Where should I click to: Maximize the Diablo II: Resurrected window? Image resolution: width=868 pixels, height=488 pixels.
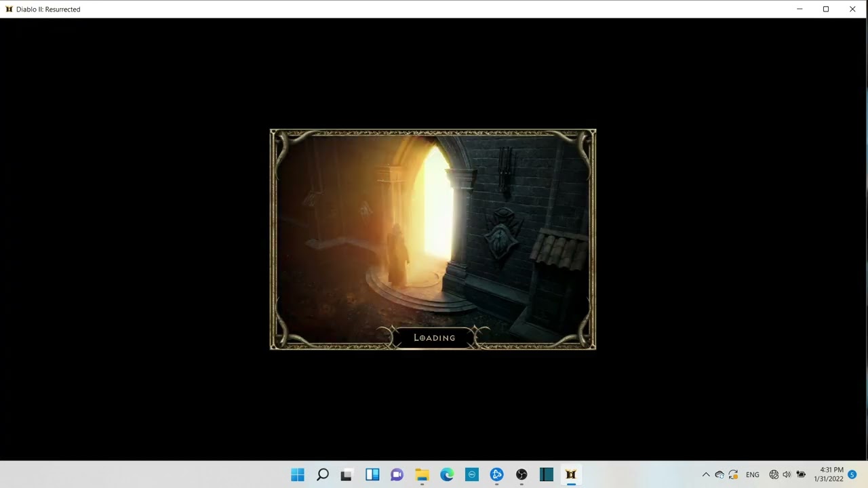click(x=826, y=9)
